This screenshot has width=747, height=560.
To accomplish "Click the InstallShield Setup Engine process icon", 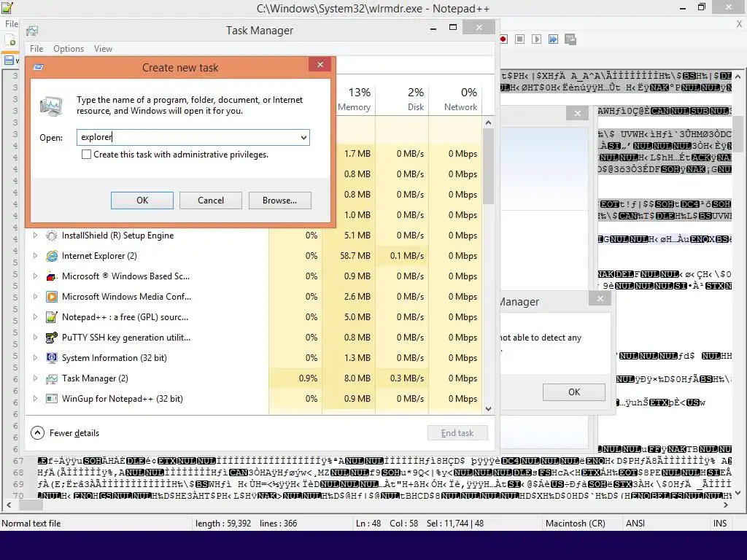I will click(52, 236).
